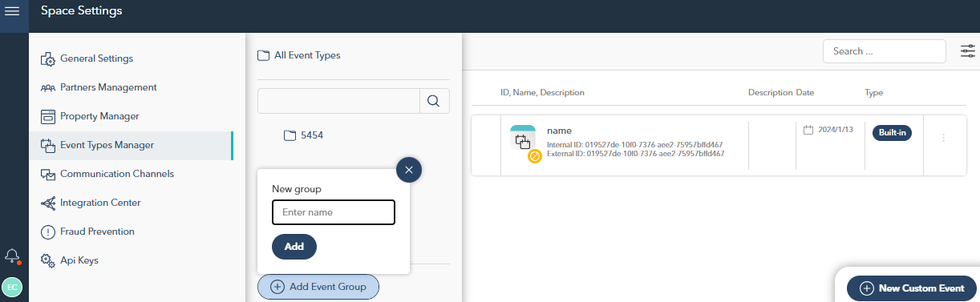This screenshot has height=302, width=980.
Task: Click the plus icon in New Custom Event
Action: coord(866,288)
